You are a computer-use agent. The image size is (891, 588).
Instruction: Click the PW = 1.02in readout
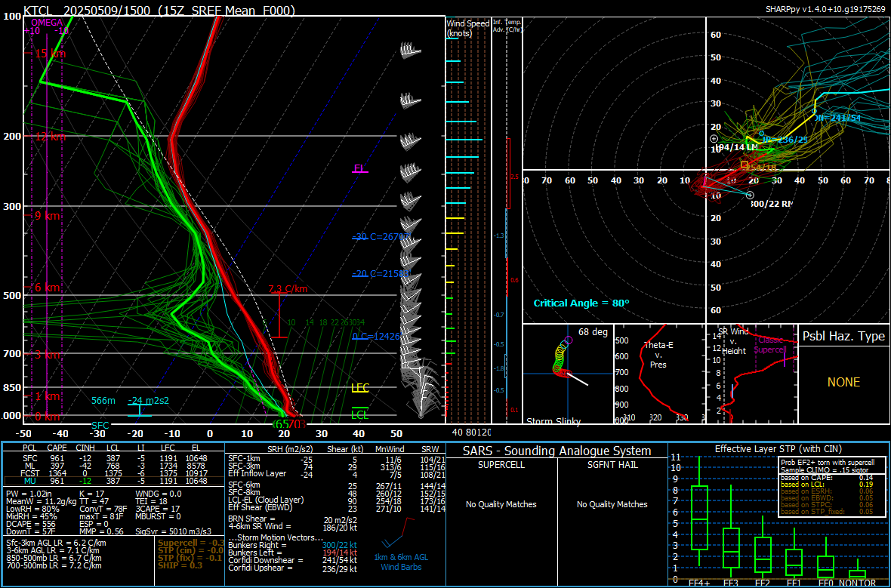pyautogui.click(x=29, y=494)
